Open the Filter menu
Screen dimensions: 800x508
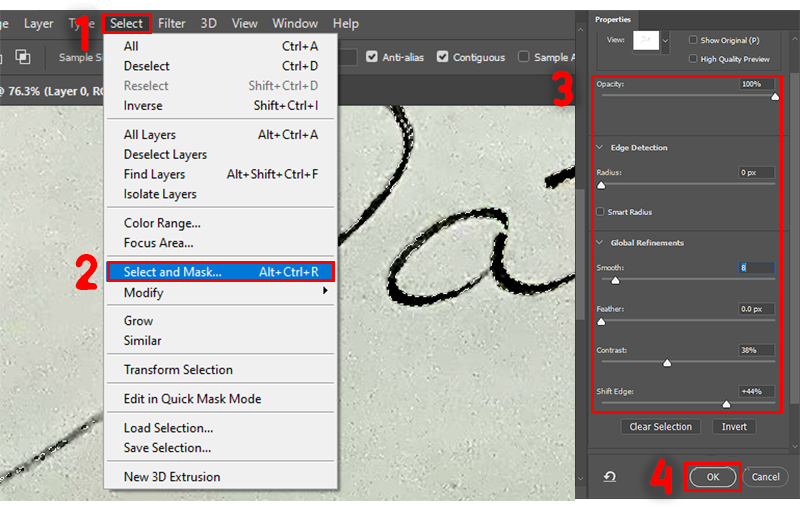(x=172, y=23)
